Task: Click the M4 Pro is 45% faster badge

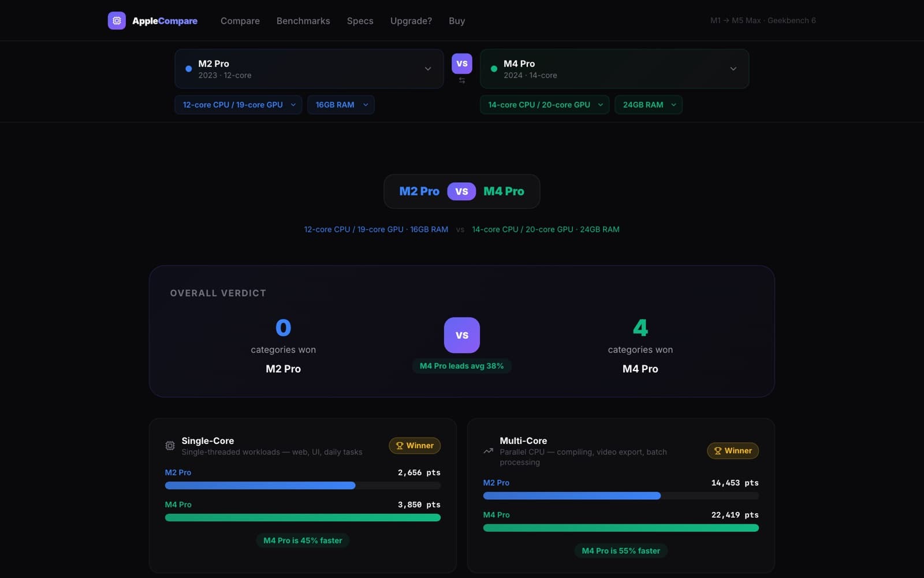Action: (x=303, y=540)
